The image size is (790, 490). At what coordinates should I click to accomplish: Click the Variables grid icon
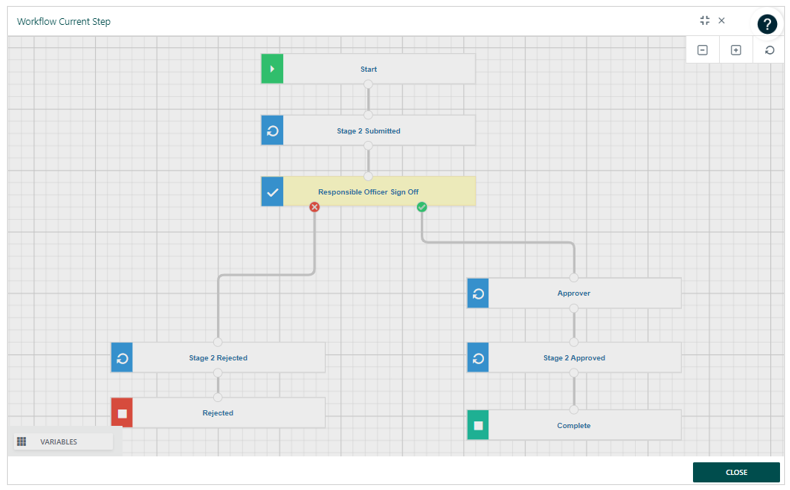pos(21,442)
